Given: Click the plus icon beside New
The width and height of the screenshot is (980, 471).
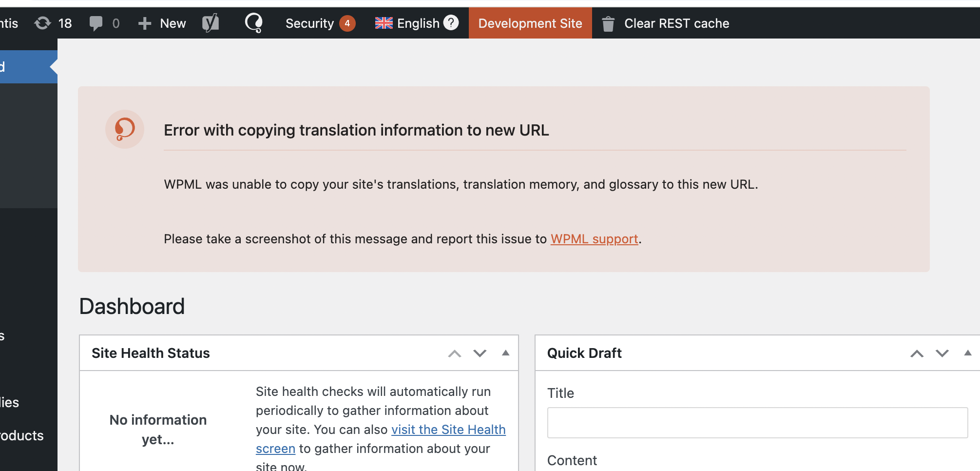Looking at the screenshot, I should 144,23.
